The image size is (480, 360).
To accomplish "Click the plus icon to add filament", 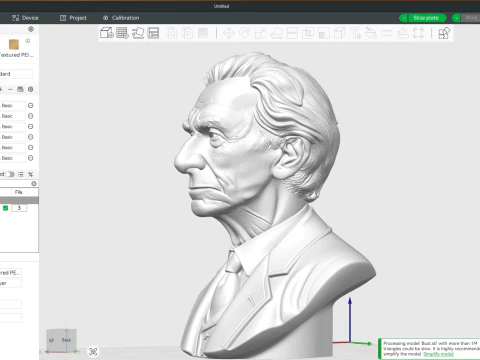I will pyautogui.click(x=1, y=89).
